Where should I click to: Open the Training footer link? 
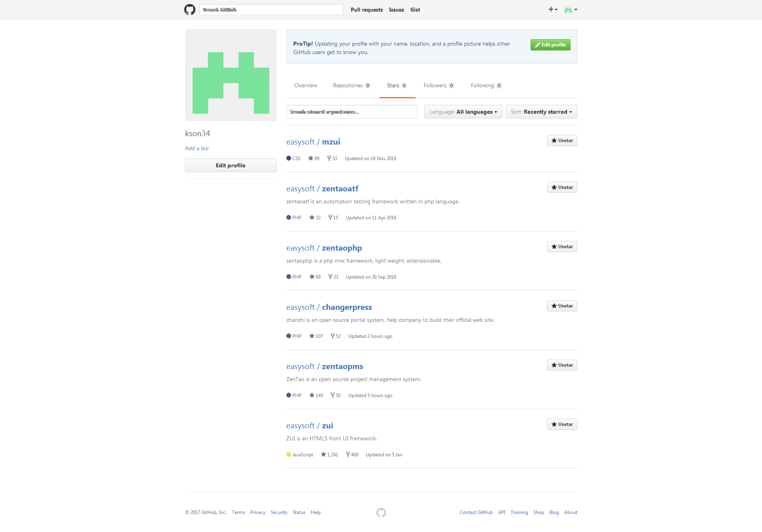[x=519, y=512]
